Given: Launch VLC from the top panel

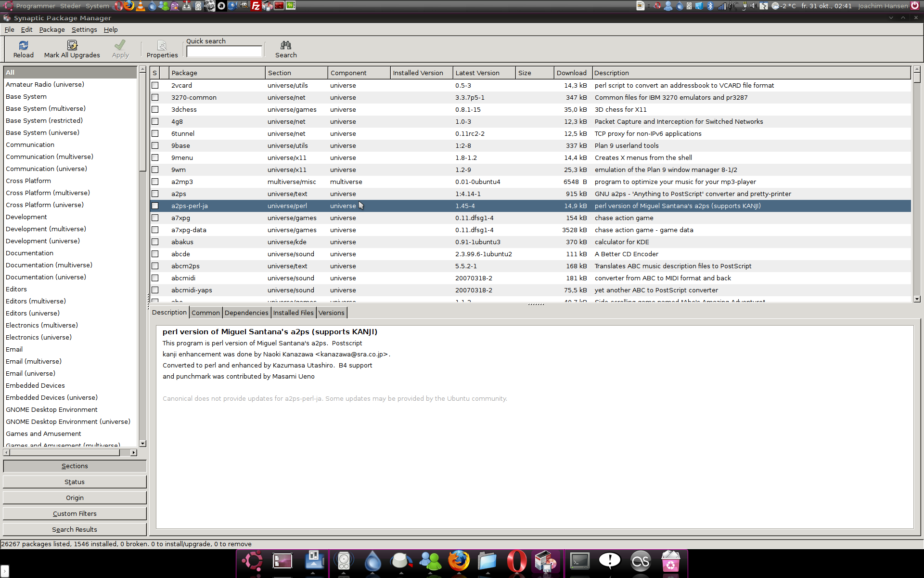Looking at the screenshot, I should coord(140,6).
